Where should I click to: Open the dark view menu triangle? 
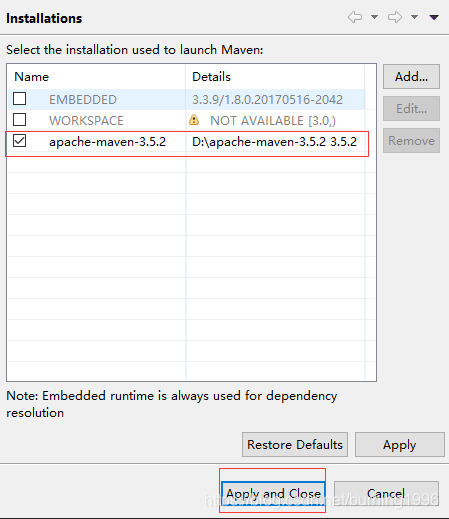coord(434,17)
